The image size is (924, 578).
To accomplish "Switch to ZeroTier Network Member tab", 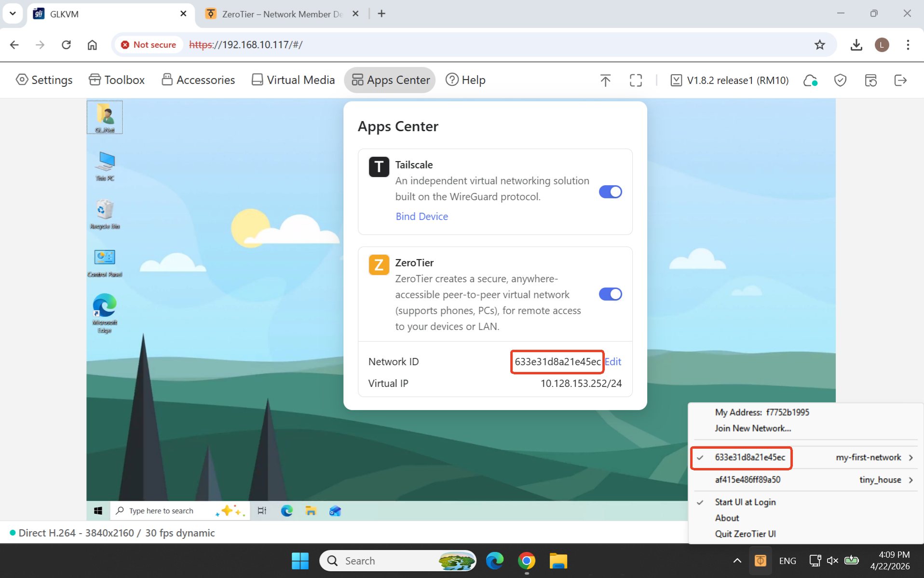I will point(282,14).
